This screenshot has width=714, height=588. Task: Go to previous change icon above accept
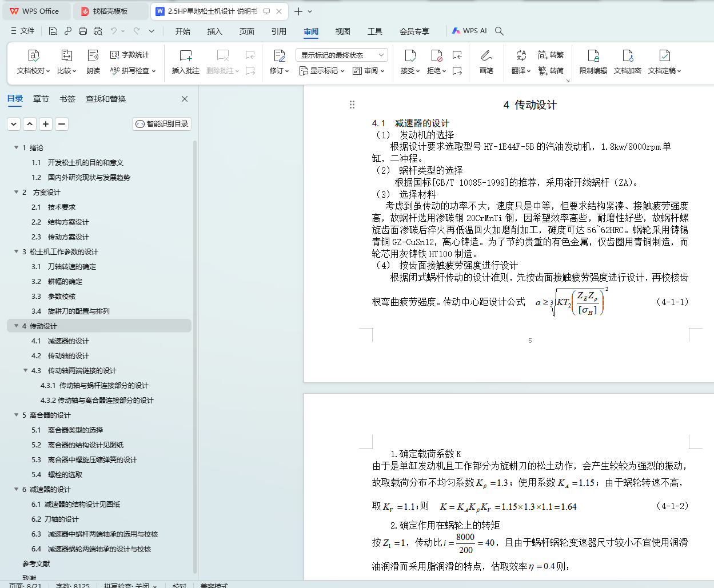pyautogui.click(x=457, y=55)
